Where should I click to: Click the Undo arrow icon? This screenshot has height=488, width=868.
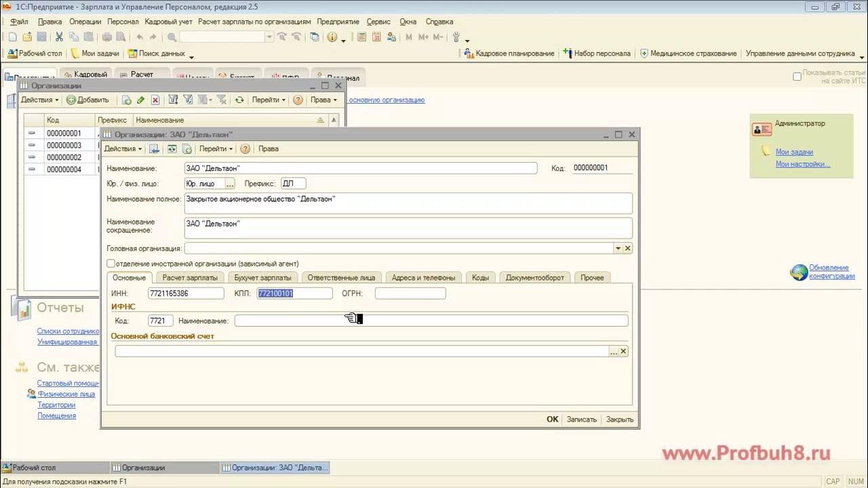pos(140,37)
